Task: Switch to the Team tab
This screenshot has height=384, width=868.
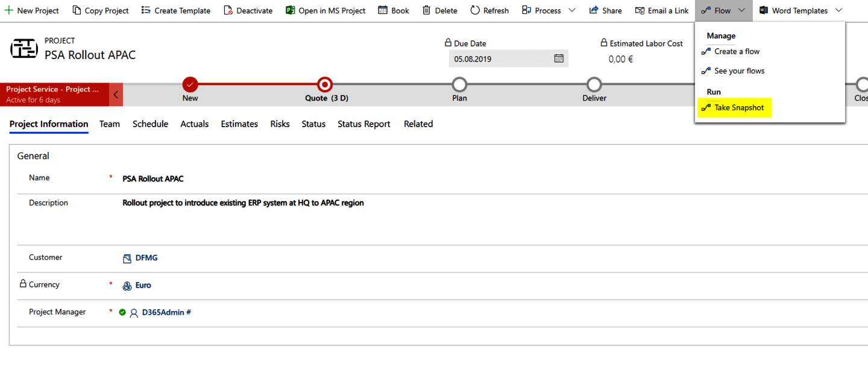Action: 110,124
